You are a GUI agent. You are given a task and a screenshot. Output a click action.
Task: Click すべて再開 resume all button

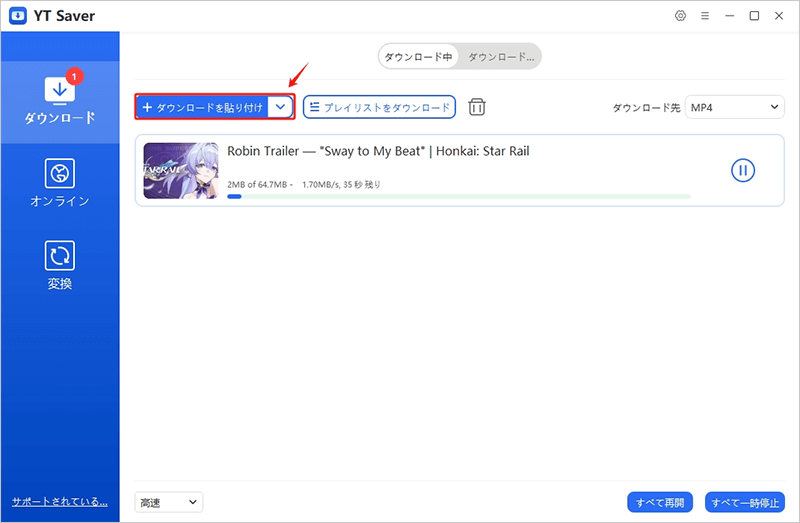click(660, 503)
